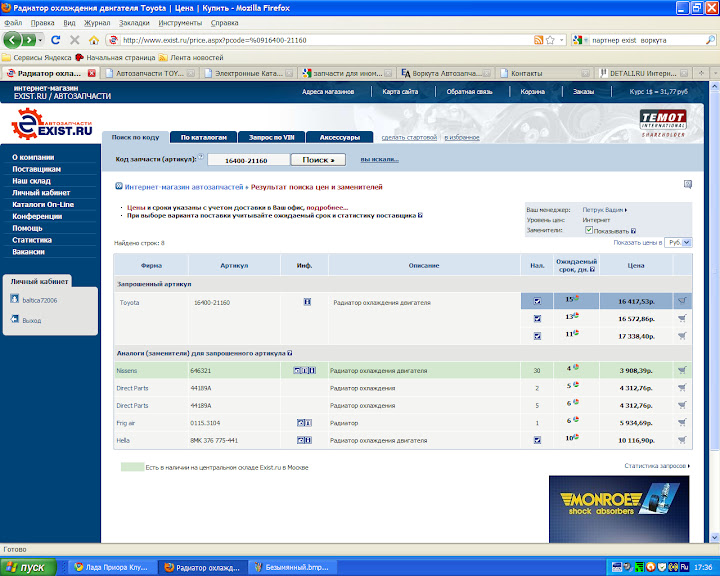Viewport: 720px width, 576px height.
Task: Open the Корзина link in top bar
Action: click(533, 91)
